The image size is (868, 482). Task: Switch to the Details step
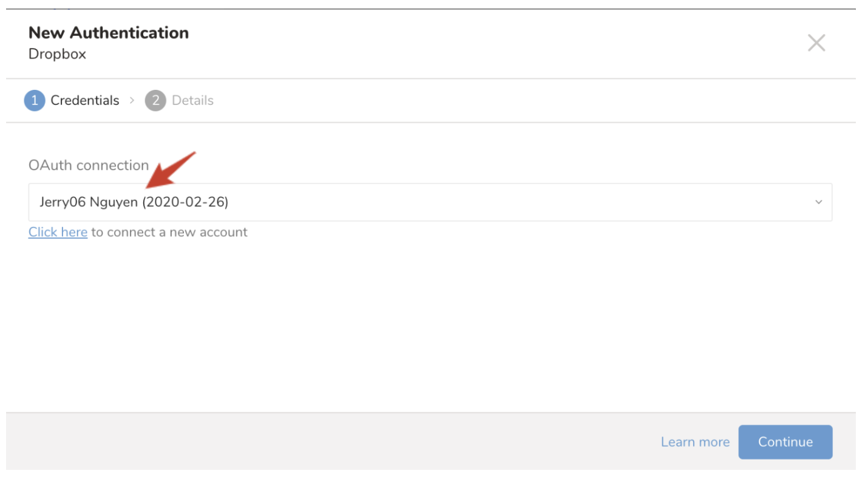pos(192,101)
